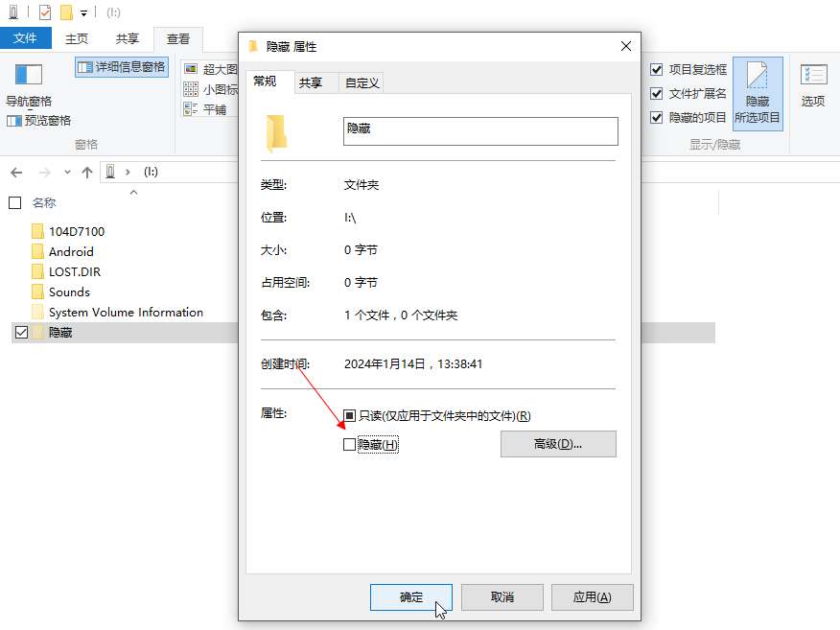Screen dimensions: 840x630
Task: Click the OK (确定) button
Action: 411,596
